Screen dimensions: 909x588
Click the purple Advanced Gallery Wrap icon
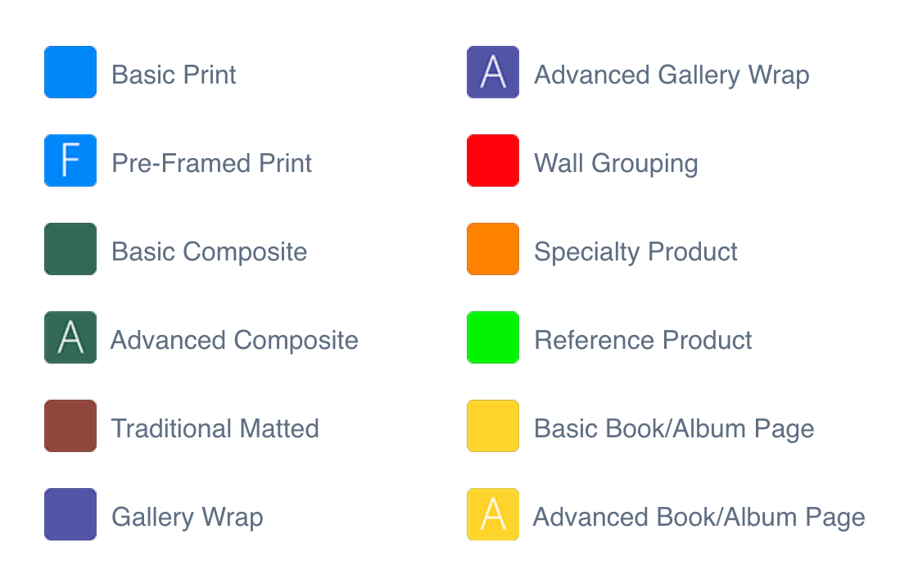tap(493, 72)
